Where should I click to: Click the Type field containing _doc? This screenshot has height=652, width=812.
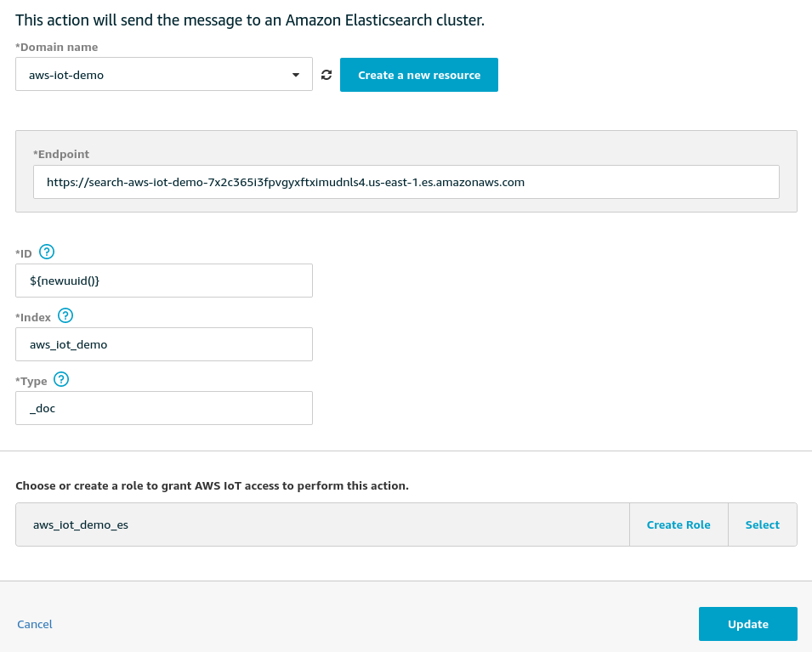pyautogui.click(x=164, y=407)
